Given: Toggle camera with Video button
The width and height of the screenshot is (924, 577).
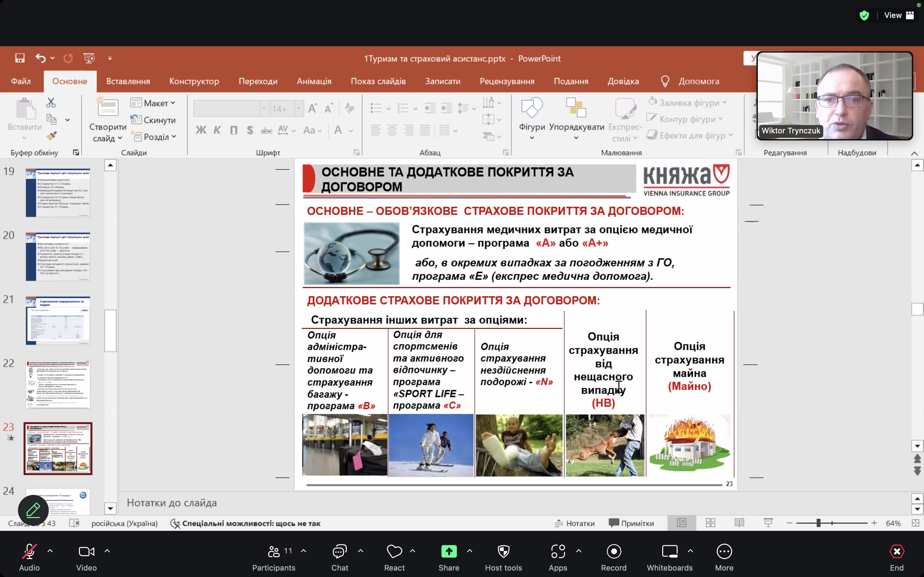Looking at the screenshot, I should tap(86, 551).
